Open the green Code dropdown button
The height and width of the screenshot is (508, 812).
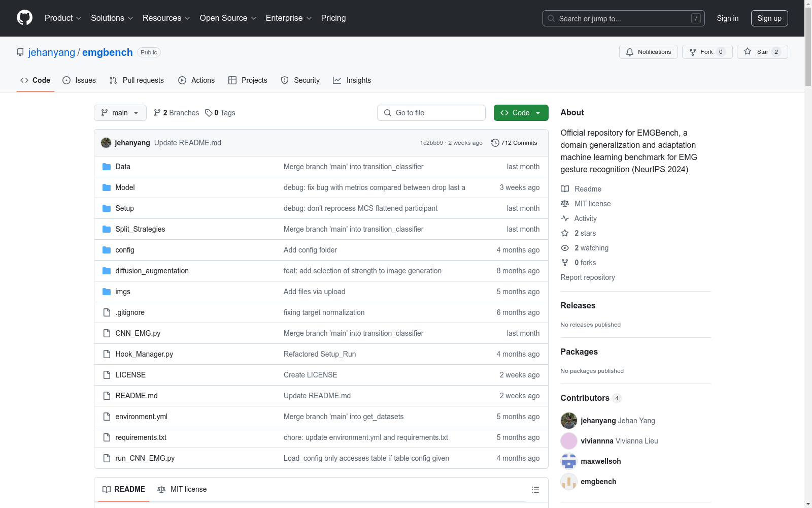tap(521, 113)
